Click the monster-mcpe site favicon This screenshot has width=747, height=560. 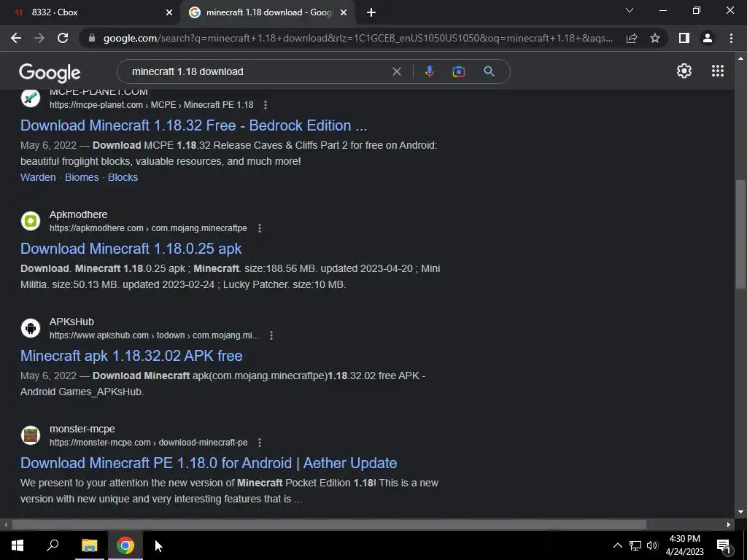pyautogui.click(x=31, y=435)
